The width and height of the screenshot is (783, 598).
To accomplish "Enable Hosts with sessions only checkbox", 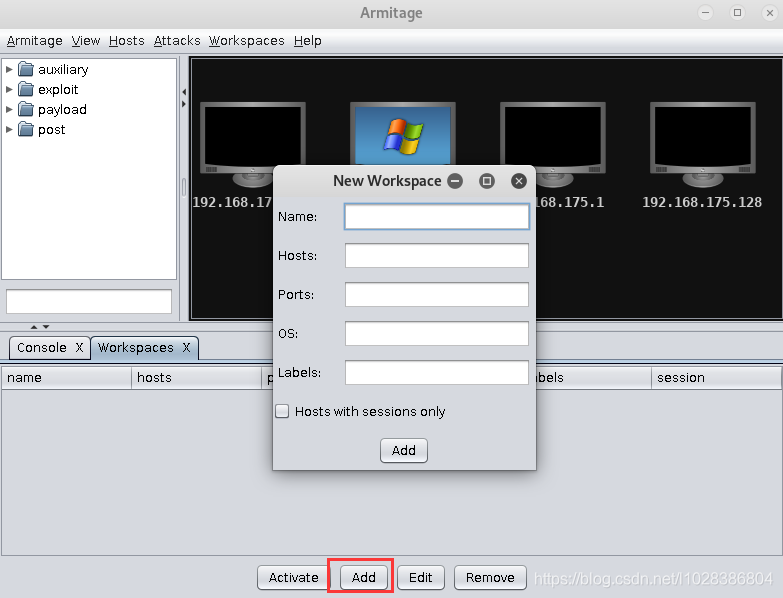I will coord(282,411).
